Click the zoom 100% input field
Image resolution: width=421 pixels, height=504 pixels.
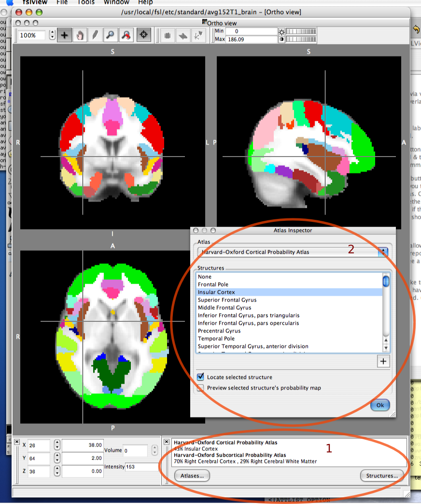[x=32, y=35]
